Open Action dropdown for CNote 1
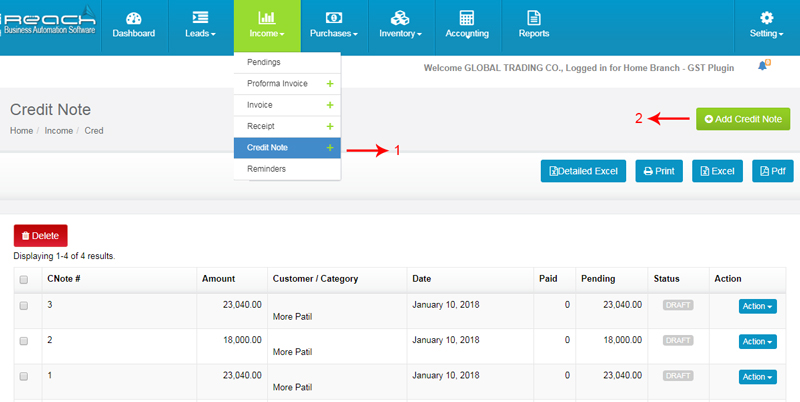 click(758, 376)
